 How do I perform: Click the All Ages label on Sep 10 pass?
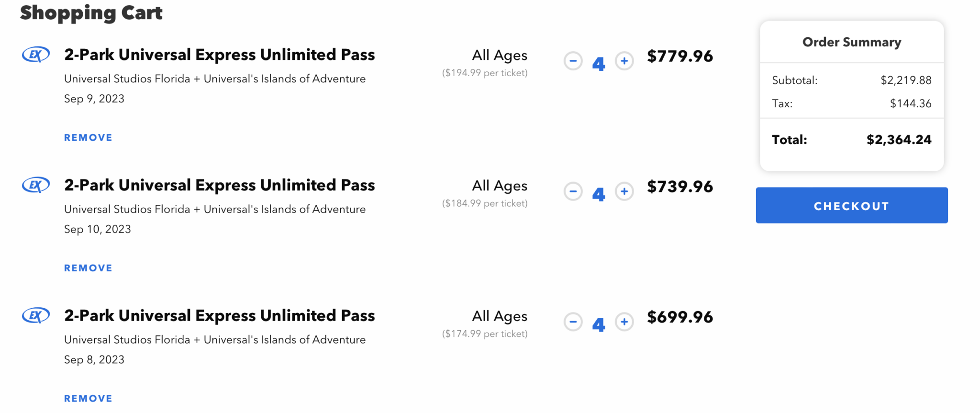point(499,186)
